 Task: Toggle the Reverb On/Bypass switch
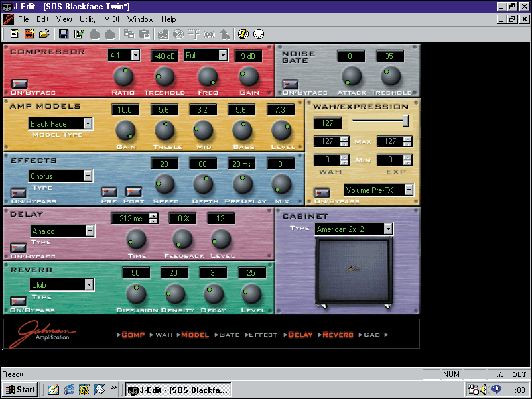coord(18,301)
